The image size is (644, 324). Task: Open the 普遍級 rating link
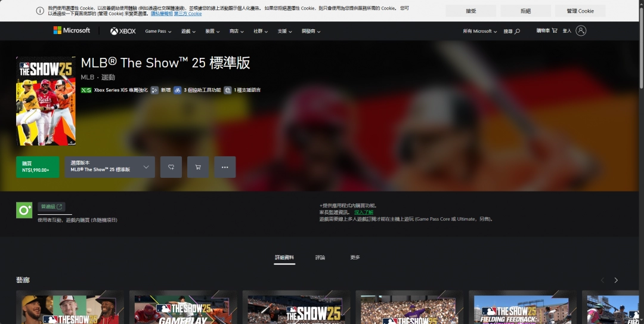(51, 206)
